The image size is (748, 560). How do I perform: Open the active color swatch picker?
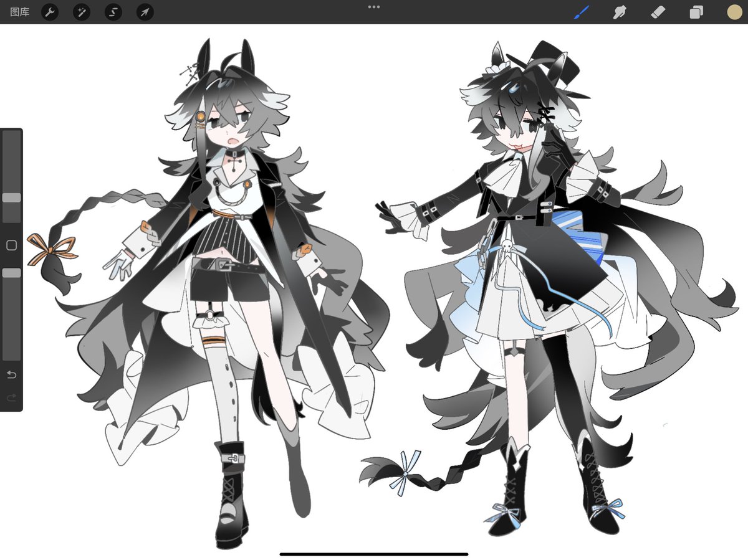coord(734,12)
